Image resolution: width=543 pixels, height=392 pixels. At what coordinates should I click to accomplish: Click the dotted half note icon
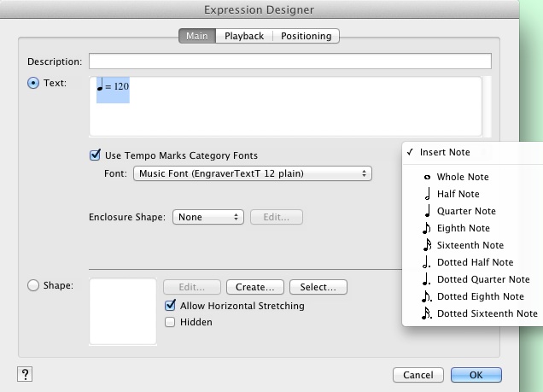(x=426, y=261)
